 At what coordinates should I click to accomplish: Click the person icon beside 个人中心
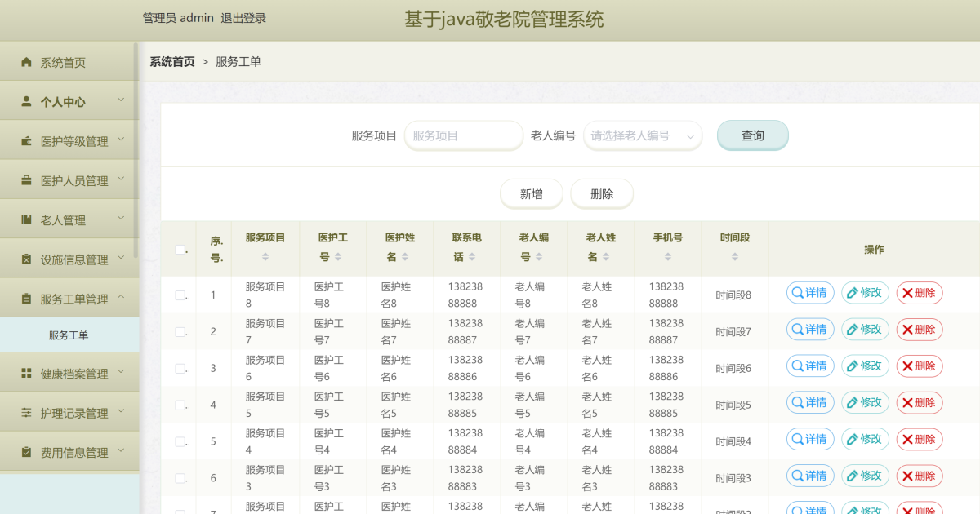click(26, 102)
